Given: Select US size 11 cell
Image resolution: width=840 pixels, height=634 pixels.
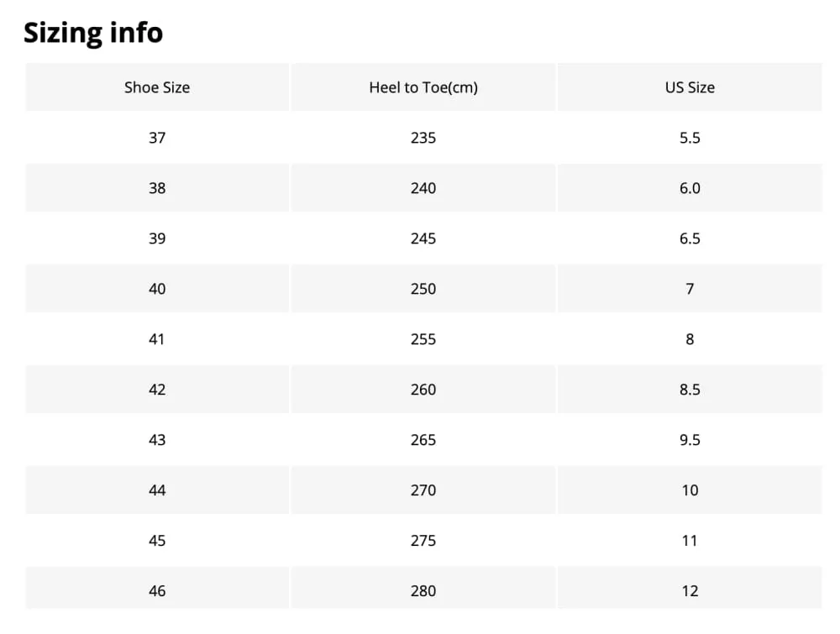Looking at the screenshot, I should (x=690, y=541).
